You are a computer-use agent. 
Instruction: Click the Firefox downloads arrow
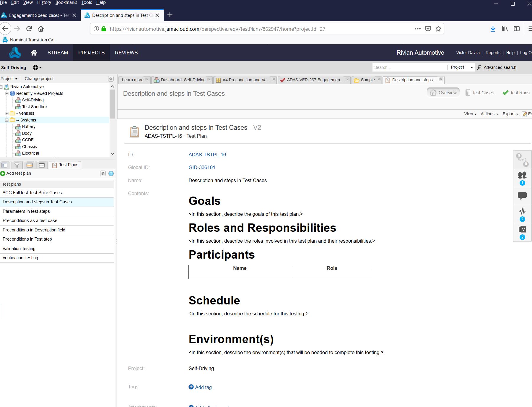point(493,29)
